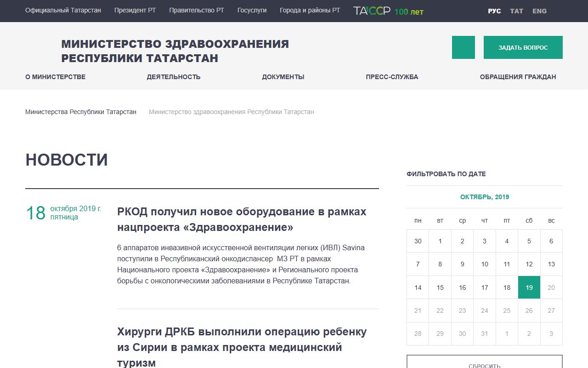
Task: Filter news by October 10
Action: tap(485, 264)
